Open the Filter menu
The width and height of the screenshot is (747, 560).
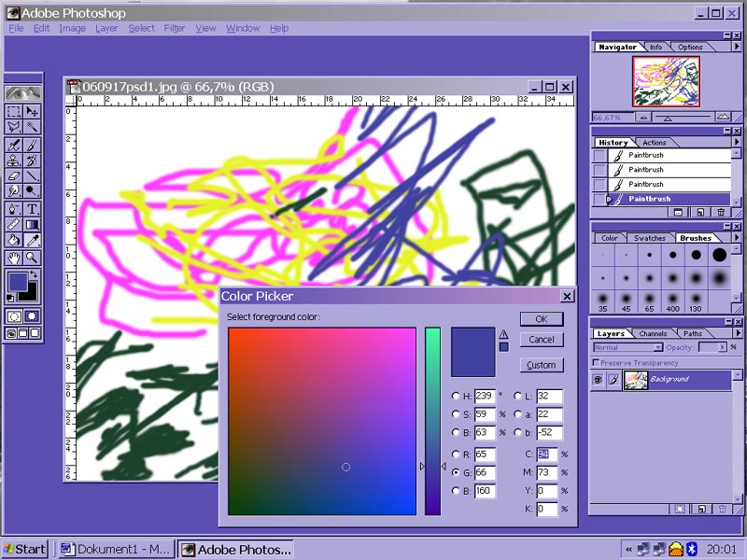coord(175,28)
